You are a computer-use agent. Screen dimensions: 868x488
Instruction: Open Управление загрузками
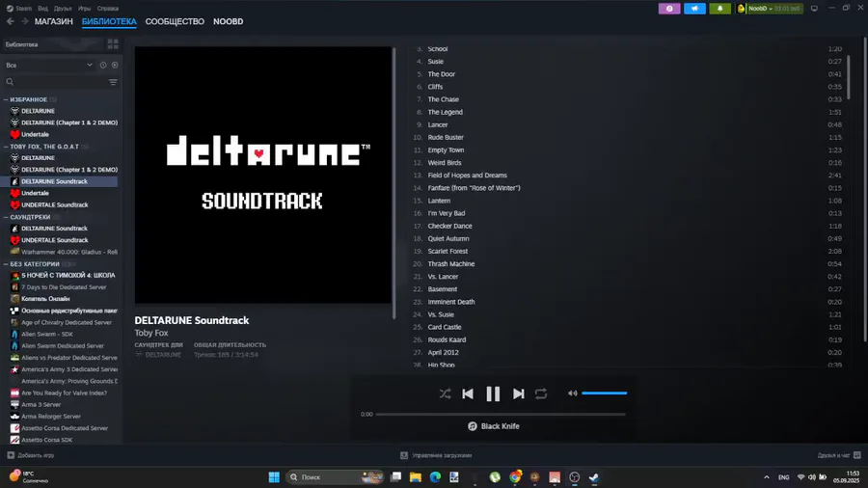point(436,455)
